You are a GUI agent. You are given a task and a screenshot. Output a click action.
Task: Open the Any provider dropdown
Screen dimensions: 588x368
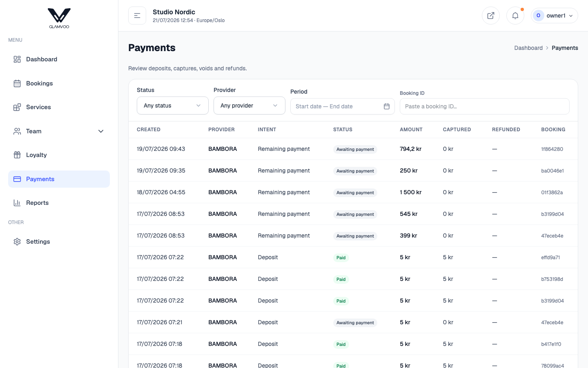[249, 105]
